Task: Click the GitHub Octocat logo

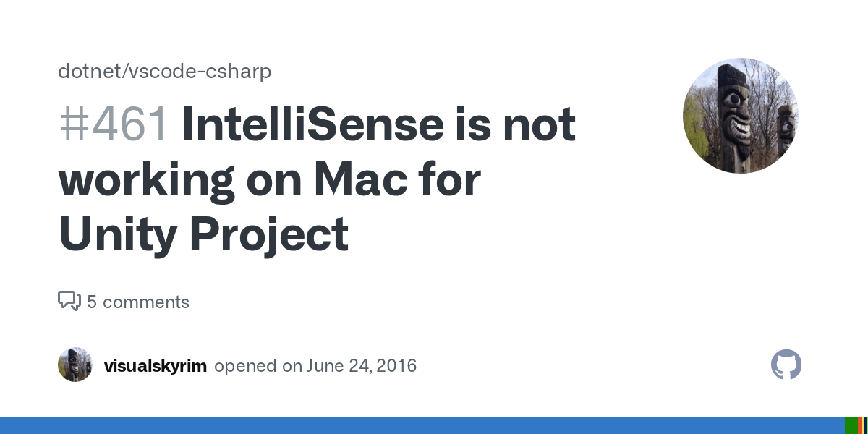Action: tap(786, 365)
